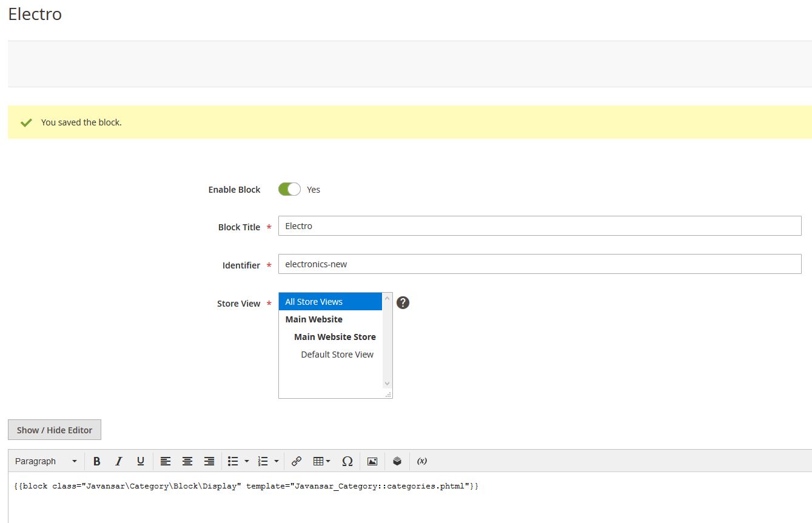The image size is (812, 523).
Task: Align text to the right
Action: click(x=209, y=461)
